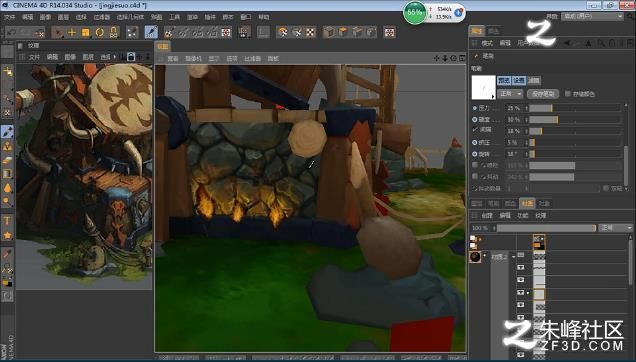Screen dimensions: 636x362
Task: Click the layer opacity 100% slider
Action: [x=546, y=228]
